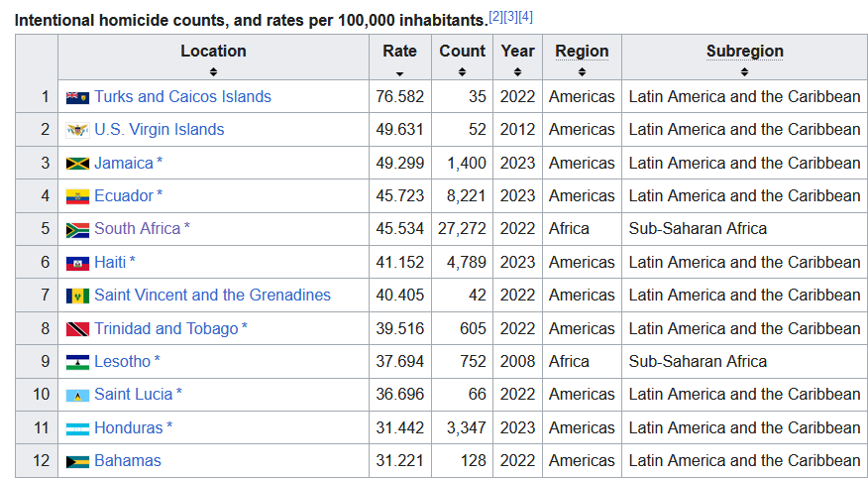This screenshot has height=478, width=868.
Task: Click the Saint Vincent flag icon
Action: (x=77, y=297)
